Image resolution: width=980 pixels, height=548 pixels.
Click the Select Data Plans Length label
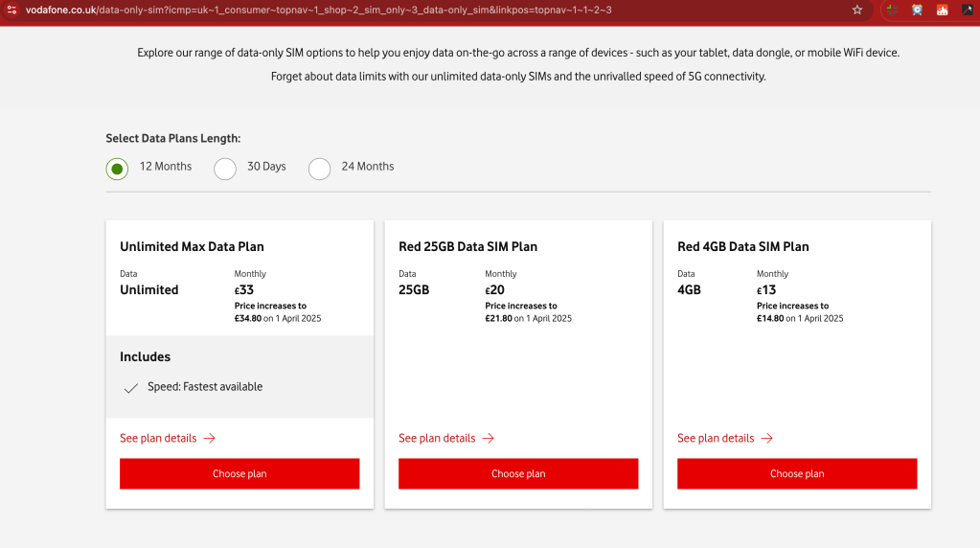click(x=173, y=139)
